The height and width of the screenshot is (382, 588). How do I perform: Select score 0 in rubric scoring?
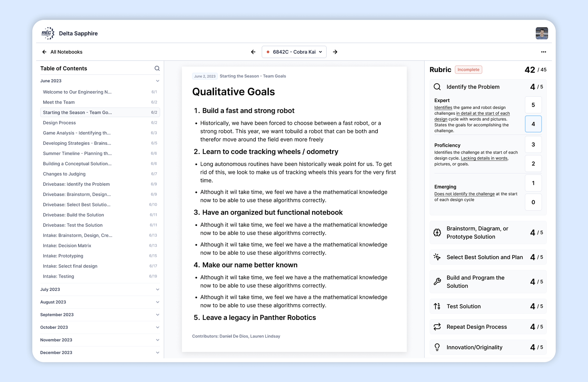pos(533,202)
